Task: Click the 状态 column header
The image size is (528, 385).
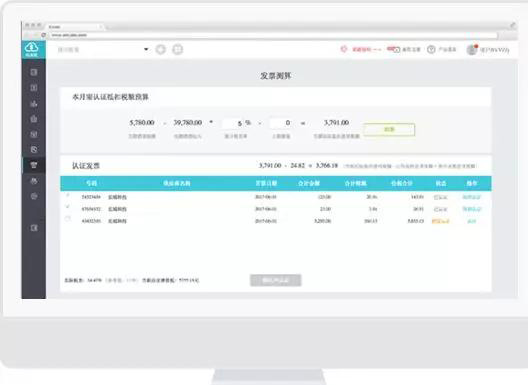Action: pos(441,183)
